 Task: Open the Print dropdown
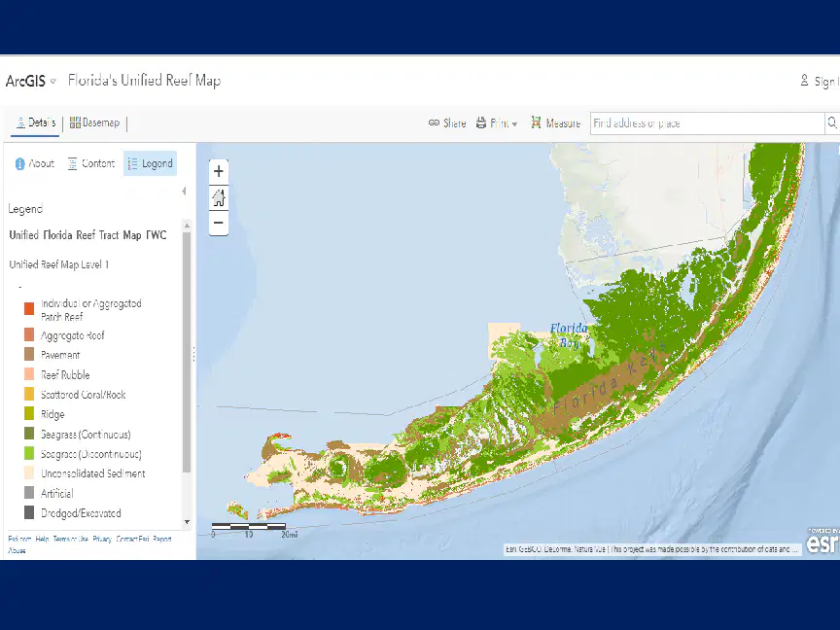click(x=497, y=123)
